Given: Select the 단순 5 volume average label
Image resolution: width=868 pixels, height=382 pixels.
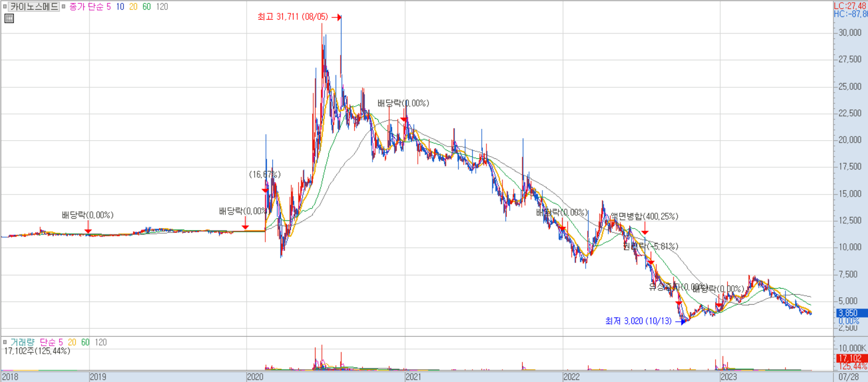Looking at the screenshot, I should click(51, 343).
